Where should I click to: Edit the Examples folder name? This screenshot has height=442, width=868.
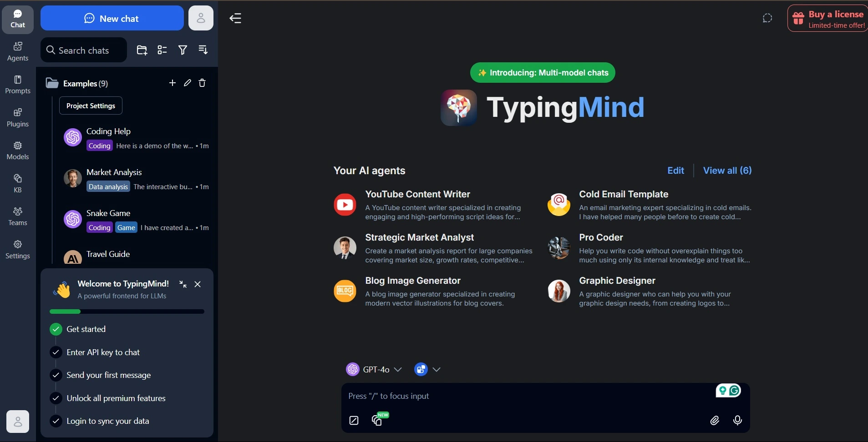(x=187, y=83)
